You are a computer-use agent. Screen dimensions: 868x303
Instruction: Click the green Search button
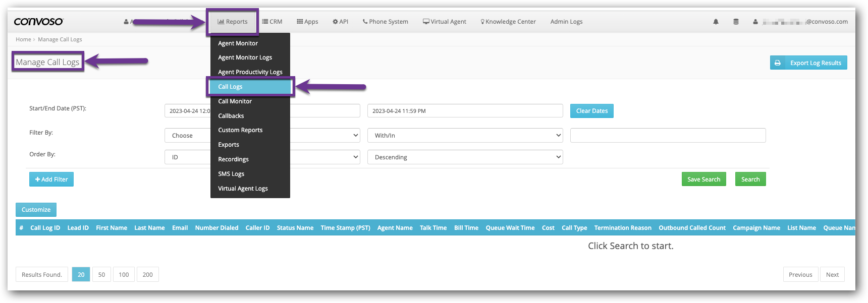[750, 179]
